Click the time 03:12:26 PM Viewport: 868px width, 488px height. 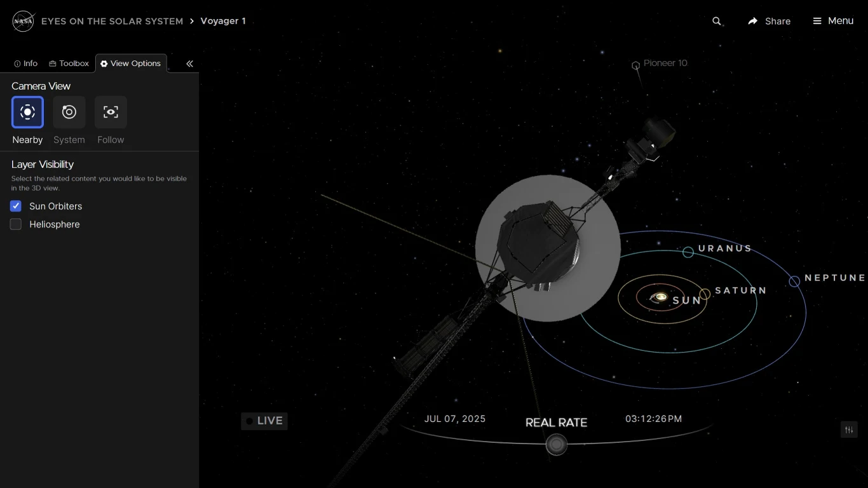click(654, 419)
